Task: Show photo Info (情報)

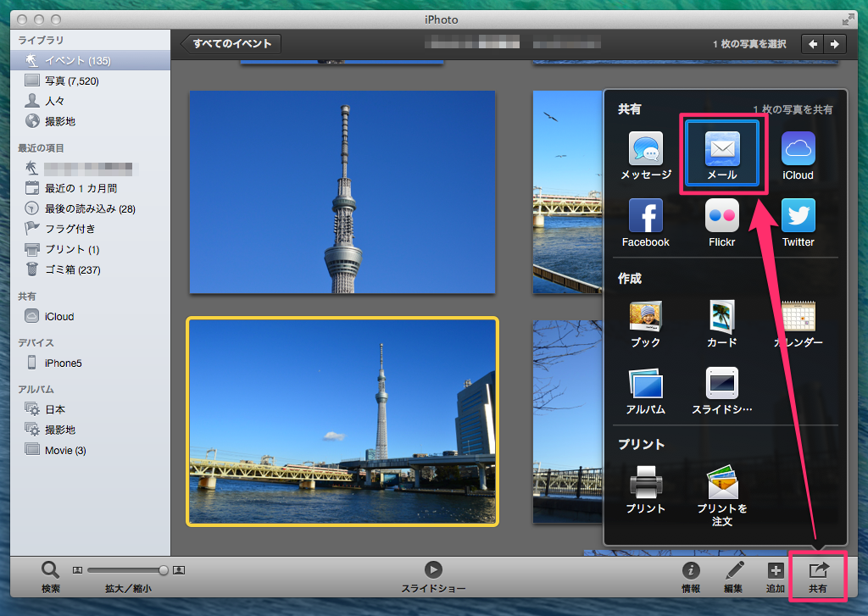Action: tap(690, 577)
